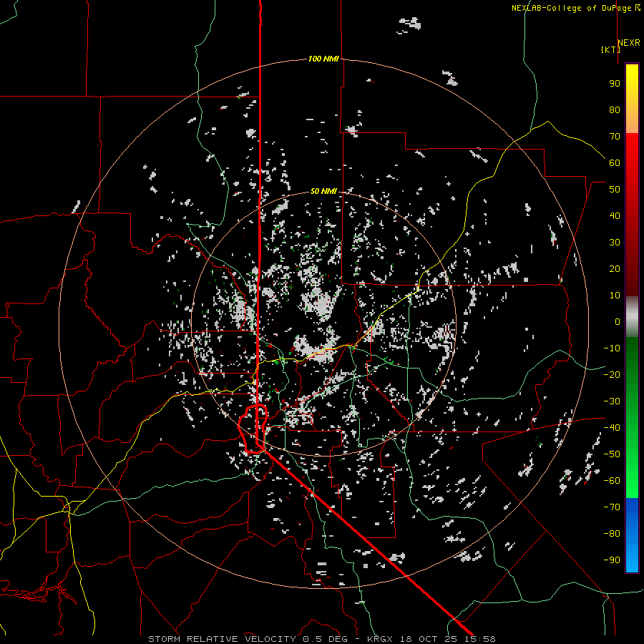Click the 50 value on the velocity scale
The image size is (644, 644).
[x=615, y=190]
